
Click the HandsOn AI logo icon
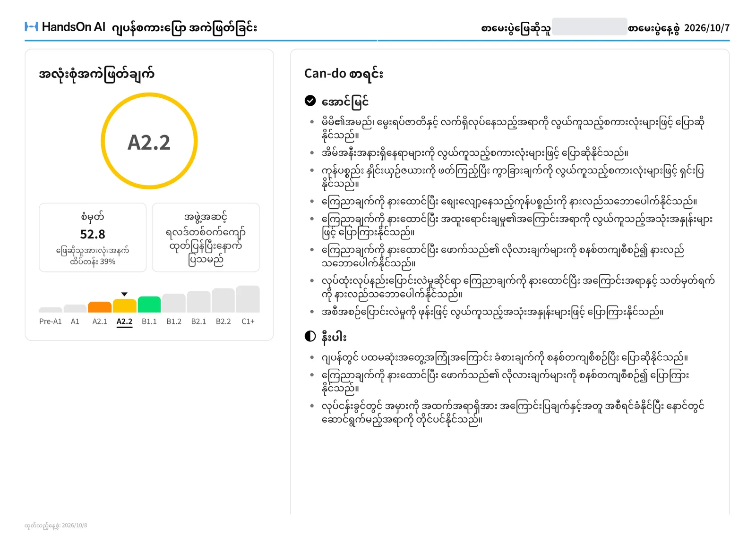pos(31,27)
